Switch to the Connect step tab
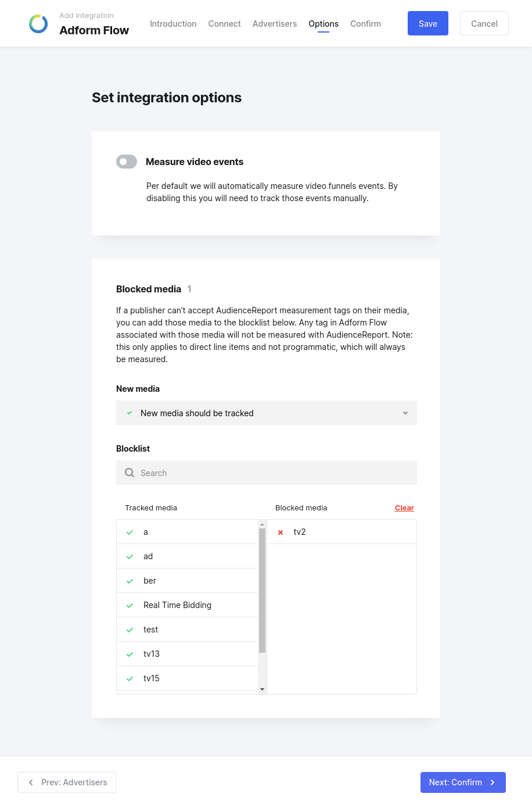The image size is (532, 808). coord(224,24)
